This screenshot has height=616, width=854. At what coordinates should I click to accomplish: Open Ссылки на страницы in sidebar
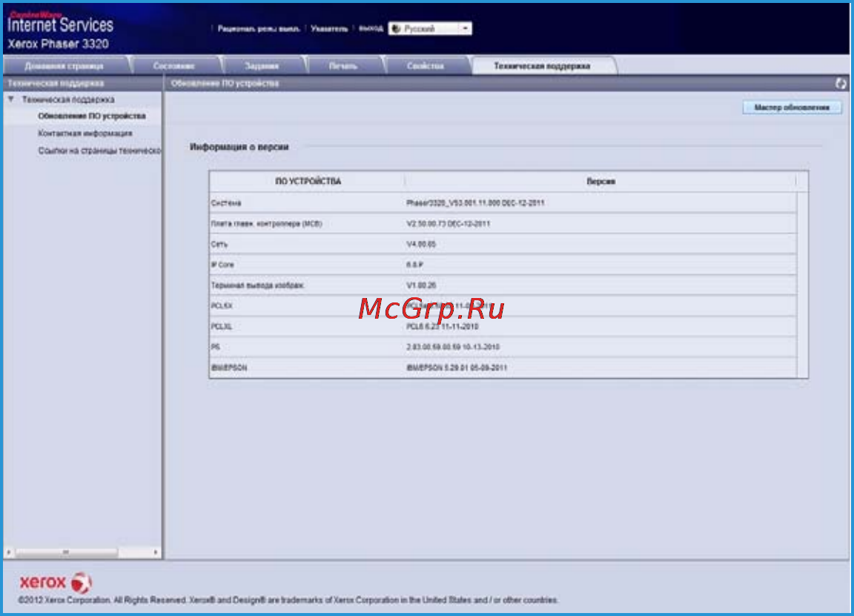(x=99, y=151)
